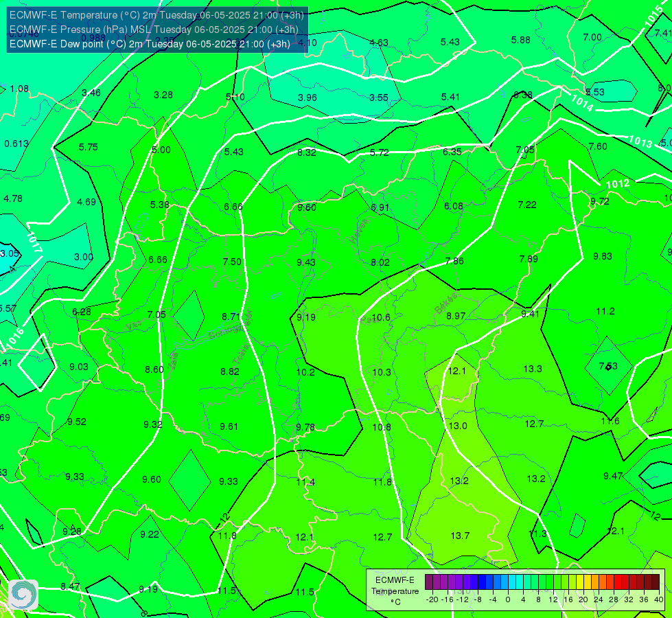This screenshot has width=672, height=618.
Task: Click the 6.91 temperature value
Action: (x=380, y=207)
